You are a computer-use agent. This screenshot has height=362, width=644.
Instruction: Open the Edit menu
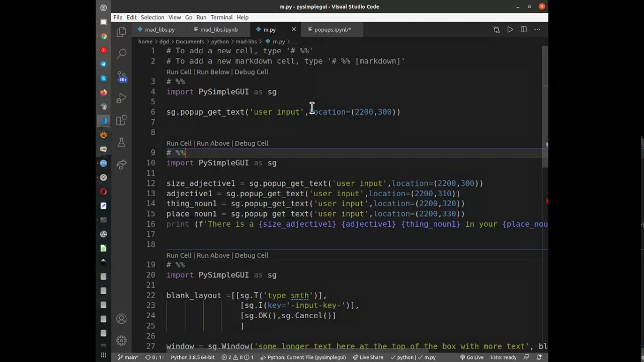131,17
